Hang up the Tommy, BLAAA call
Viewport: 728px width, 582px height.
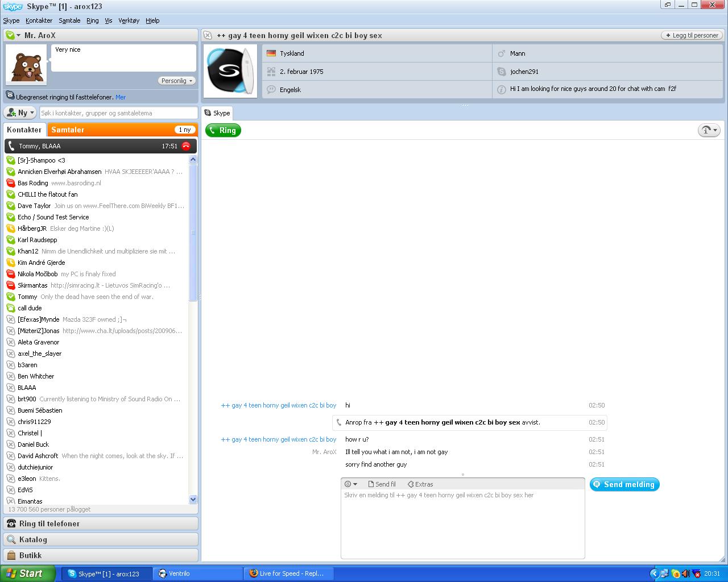(186, 146)
